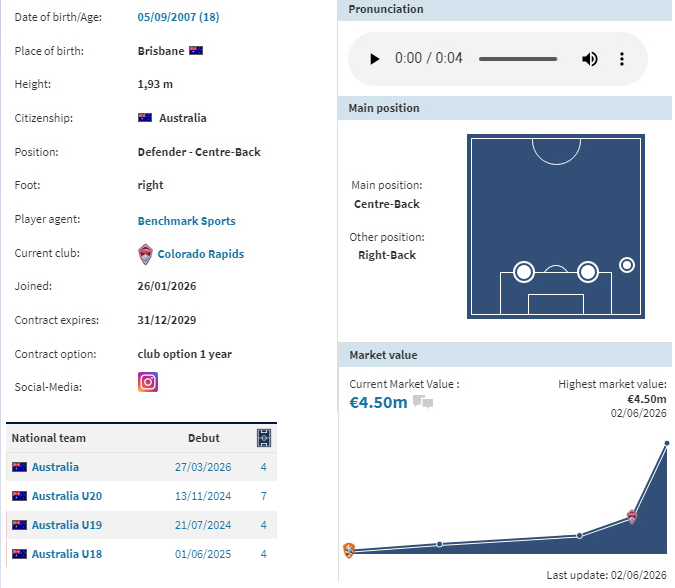The width and height of the screenshot is (675, 588).
Task: Open Australia U19 national team link
Action: 67,525
